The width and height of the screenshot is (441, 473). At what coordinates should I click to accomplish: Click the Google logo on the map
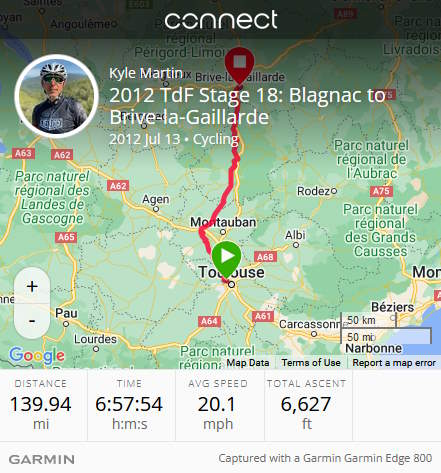(x=37, y=356)
